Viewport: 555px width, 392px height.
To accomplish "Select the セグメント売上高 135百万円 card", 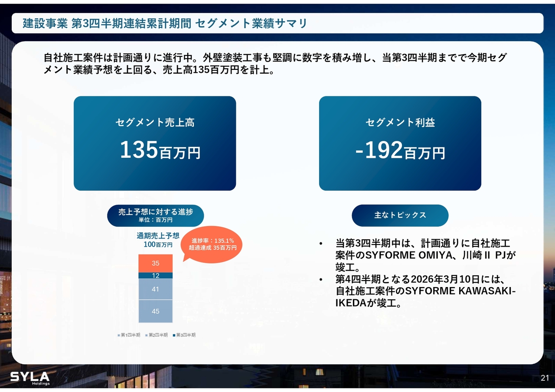I will (x=155, y=143).
